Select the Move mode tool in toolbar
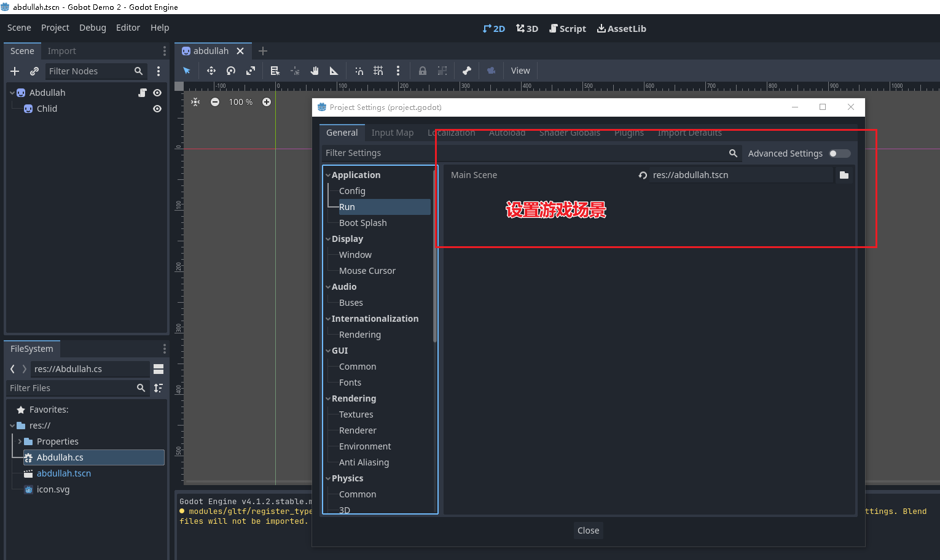 tap(211, 71)
